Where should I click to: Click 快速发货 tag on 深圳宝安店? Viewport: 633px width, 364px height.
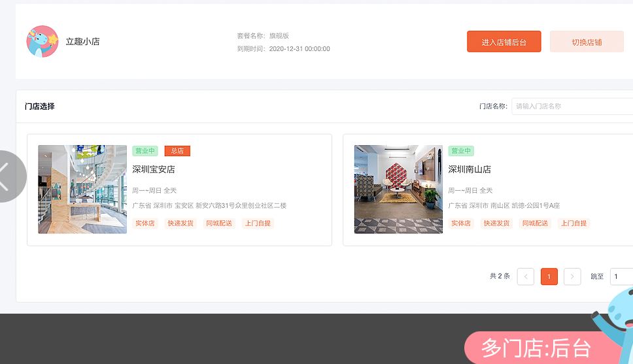(x=180, y=223)
